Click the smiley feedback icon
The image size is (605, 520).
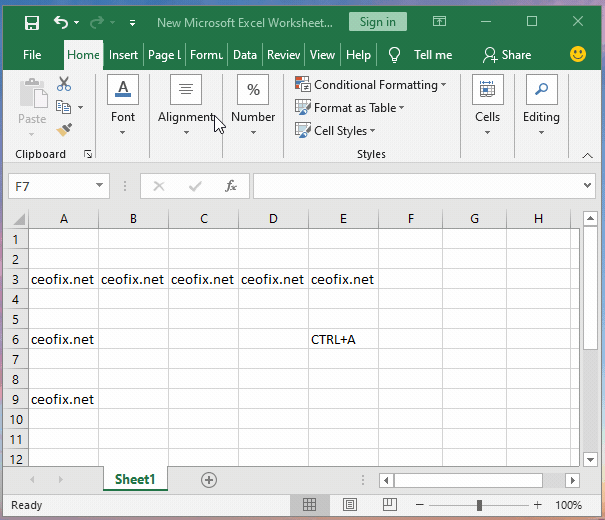point(578,54)
